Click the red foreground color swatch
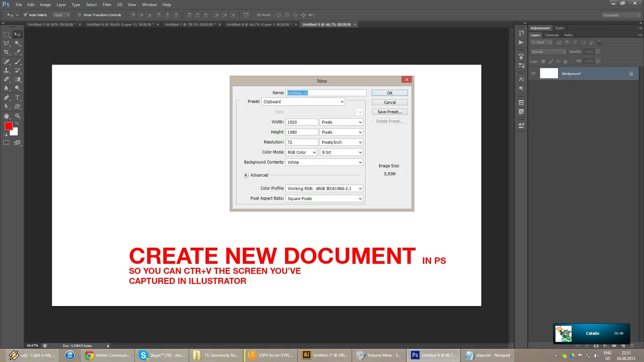Viewport: 644px width, 362px height. point(8,126)
